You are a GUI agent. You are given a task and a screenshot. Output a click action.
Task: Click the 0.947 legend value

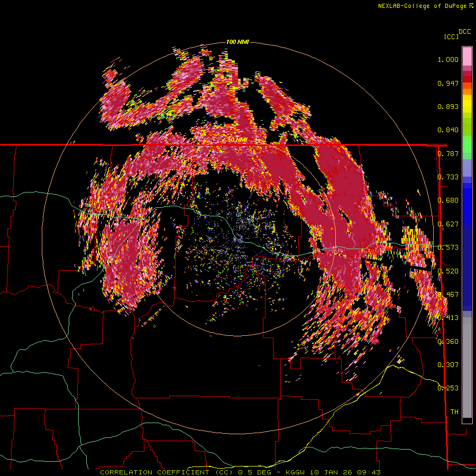point(448,83)
